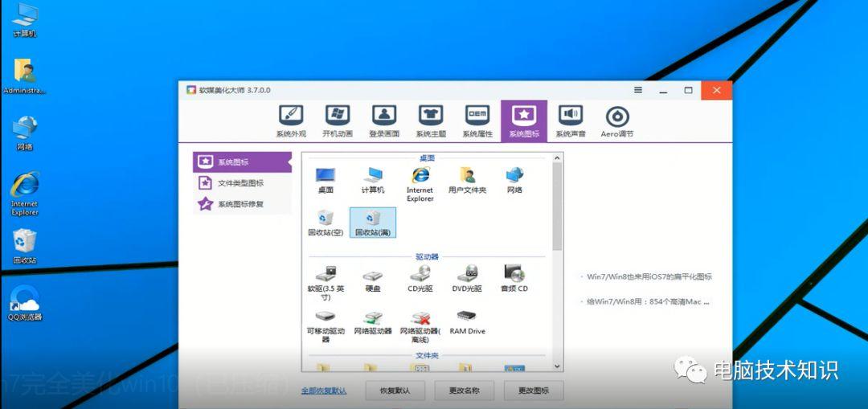The width and height of the screenshot is (868, 409).
Task: Select the 回收站(满) icon
Action: tap(373, 223)
